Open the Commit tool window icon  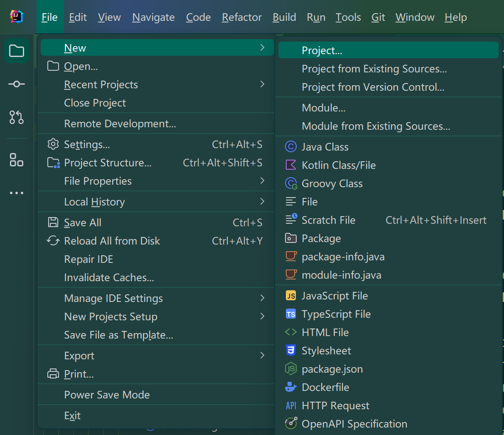[17, 84]
